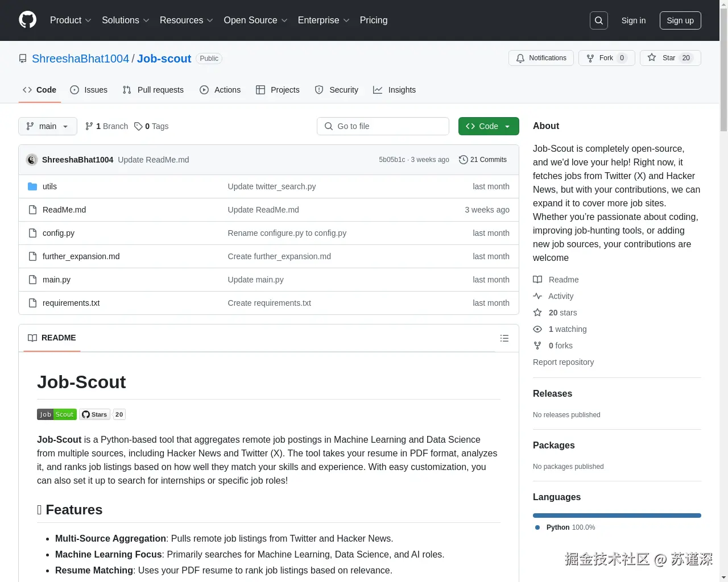728x582 pixels.
Task: Open Releases section heading
Action: pyautogui.click(x=552, y=393)
